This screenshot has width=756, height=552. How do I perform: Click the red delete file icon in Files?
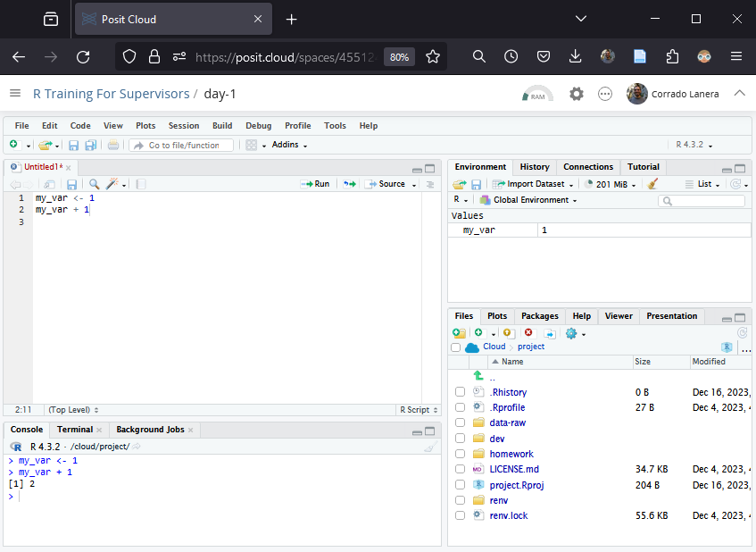point(528,333)
